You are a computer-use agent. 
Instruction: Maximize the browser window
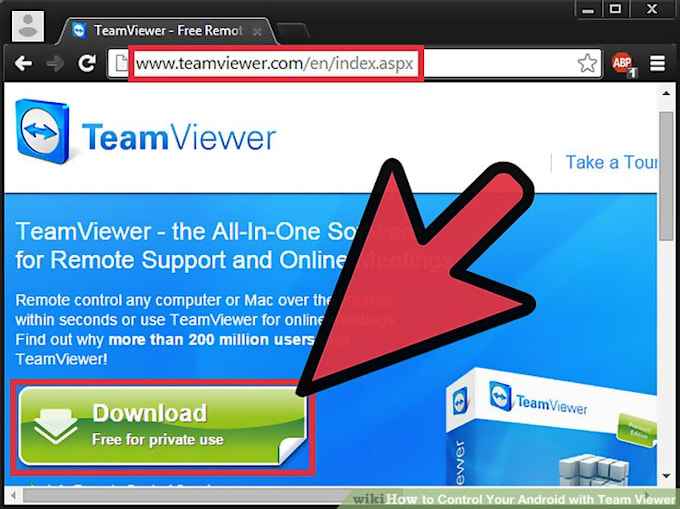coord(615,9)
